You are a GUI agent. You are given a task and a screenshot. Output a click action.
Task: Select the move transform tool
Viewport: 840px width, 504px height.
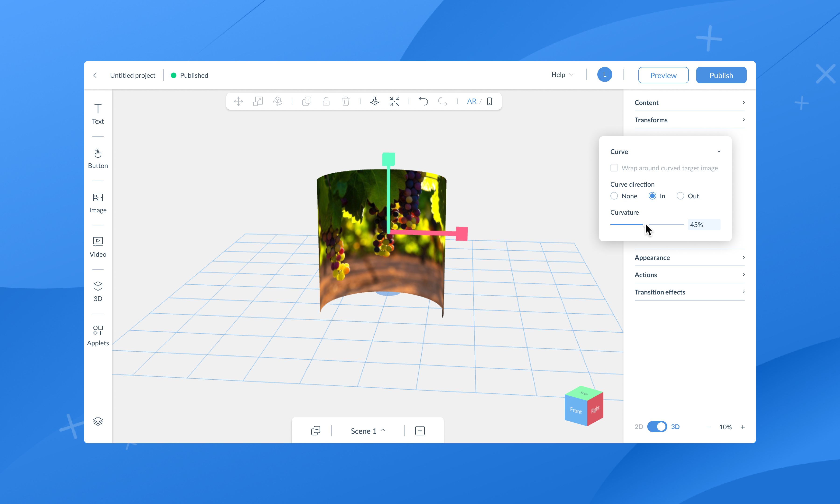pyautogui.click(x=238, y=101)
